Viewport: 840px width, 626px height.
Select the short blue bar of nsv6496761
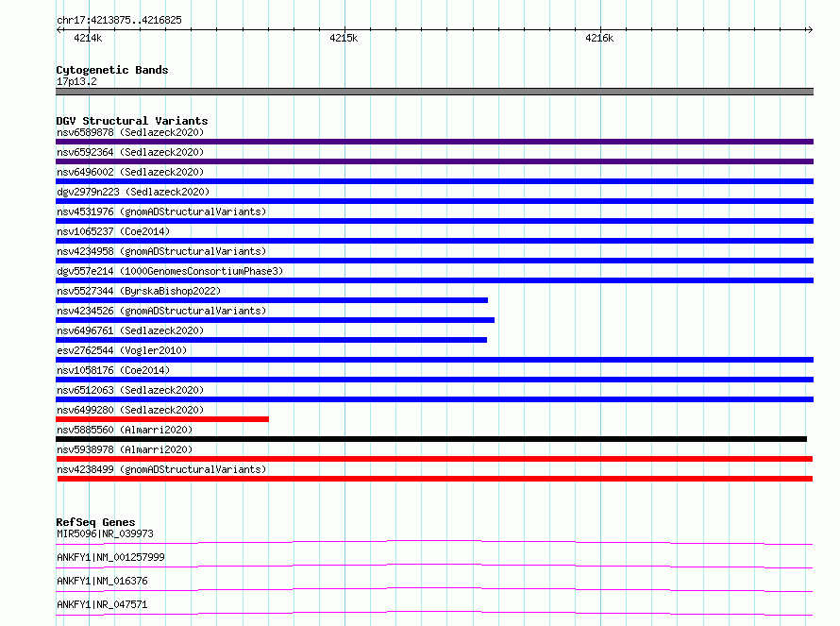(271, 340)
